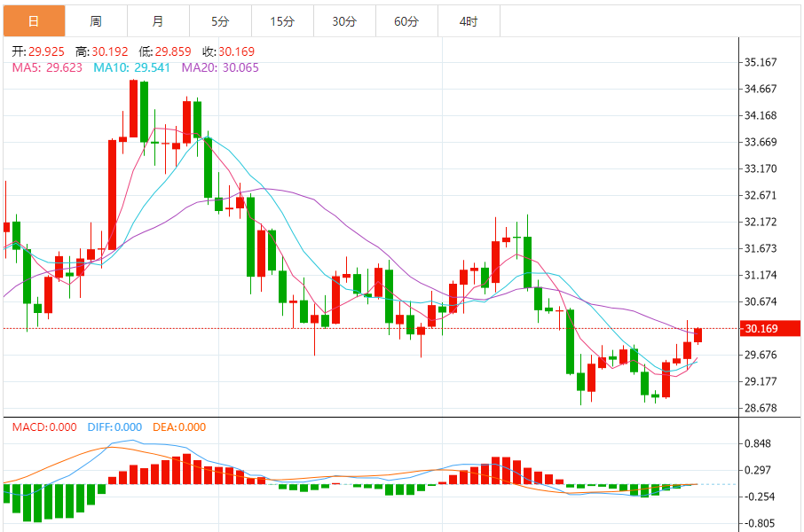Select the 15分 interval tab

[282, 21]
